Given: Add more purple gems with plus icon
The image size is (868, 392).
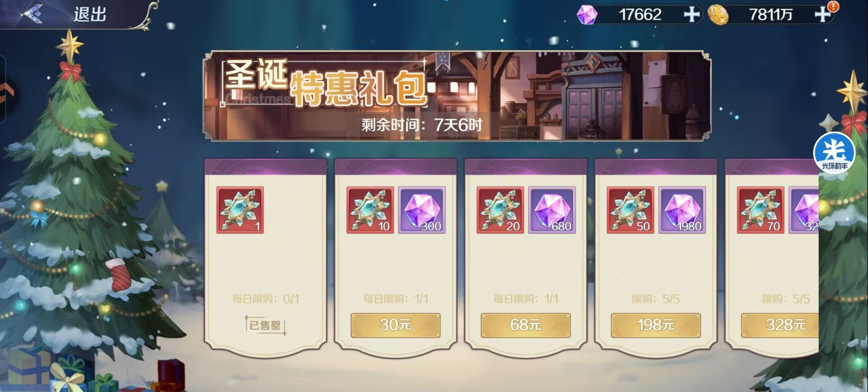Looking at the screenshot, I should (x=692, y=14).
